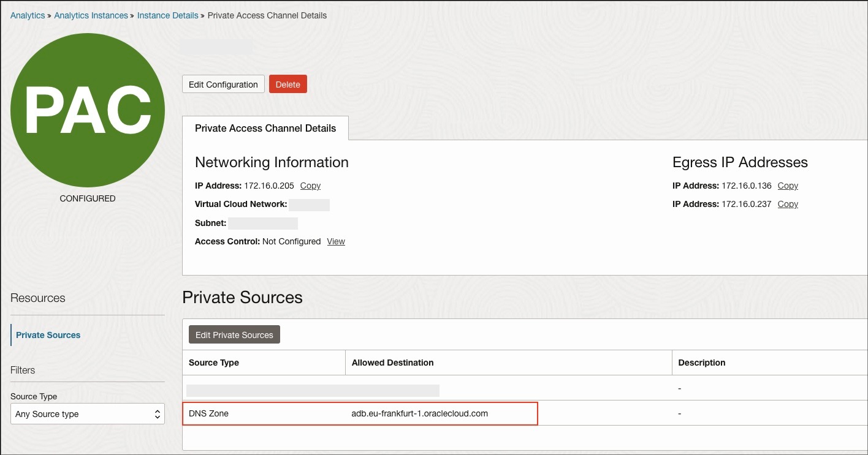View Access Control settings

pos(335,241)
